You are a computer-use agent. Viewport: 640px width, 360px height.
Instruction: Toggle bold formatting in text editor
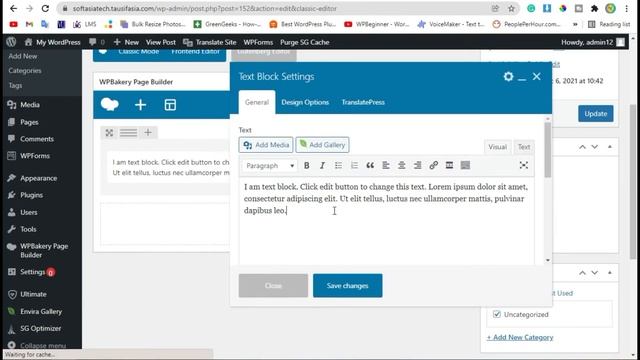click(x=307, y=165)
